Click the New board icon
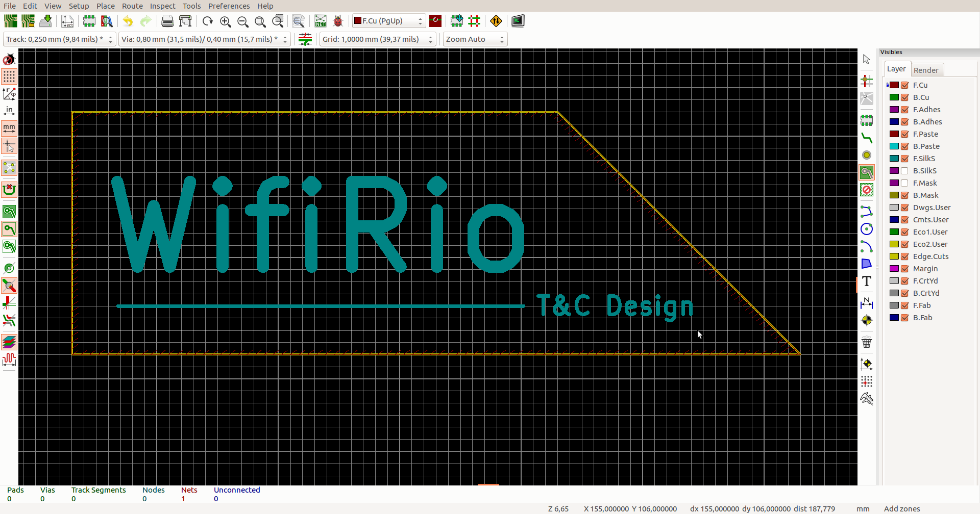The height and width of the screenshot is (514, 980). click(10, 21)
